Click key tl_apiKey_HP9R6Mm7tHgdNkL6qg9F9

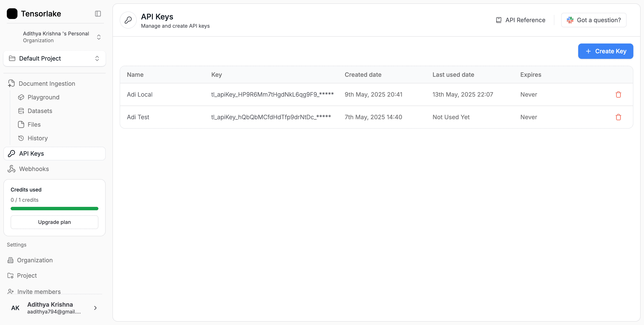[273, 94]
